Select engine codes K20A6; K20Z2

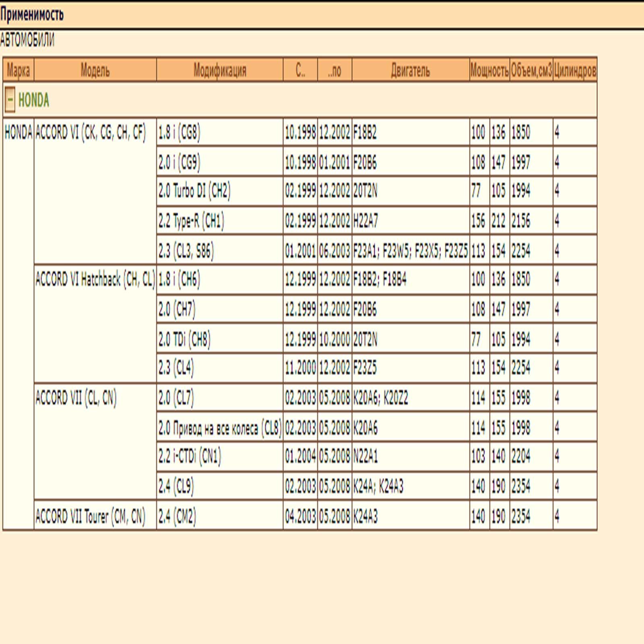pos(380,398)
